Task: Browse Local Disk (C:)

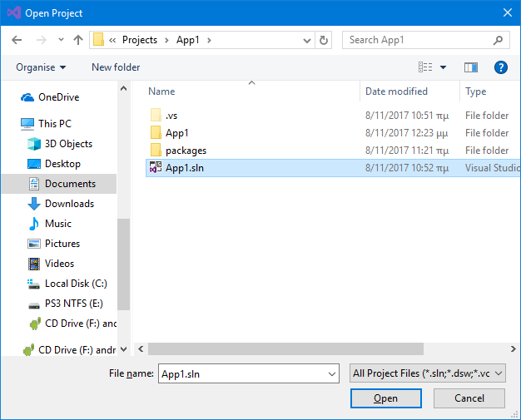Action: coord(76,284)
